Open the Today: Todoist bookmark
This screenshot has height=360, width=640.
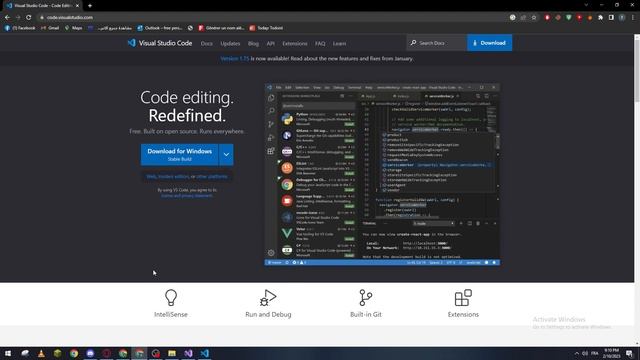267,28
